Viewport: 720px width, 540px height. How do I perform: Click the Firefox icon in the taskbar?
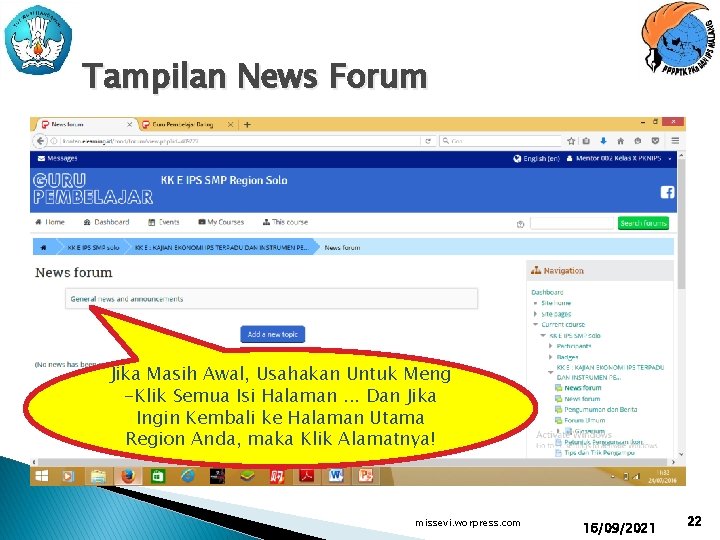point(128,476)
